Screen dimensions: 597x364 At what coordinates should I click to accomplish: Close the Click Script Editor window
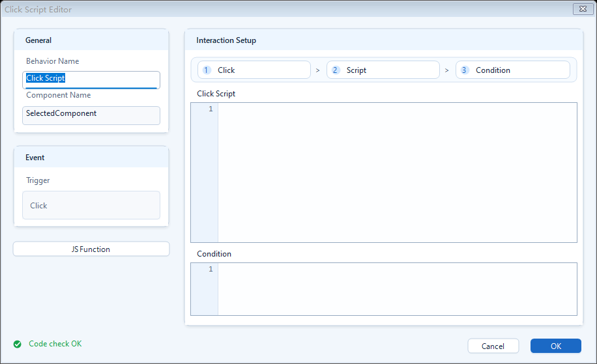583,8
